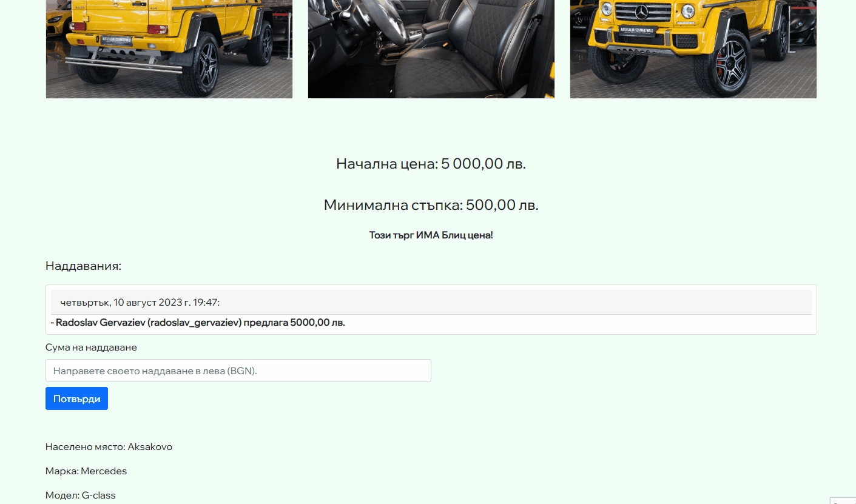Click the bid amount input field
Image resolution: width=856 pixels, height=504 pixels.
[x=238, y=370]
